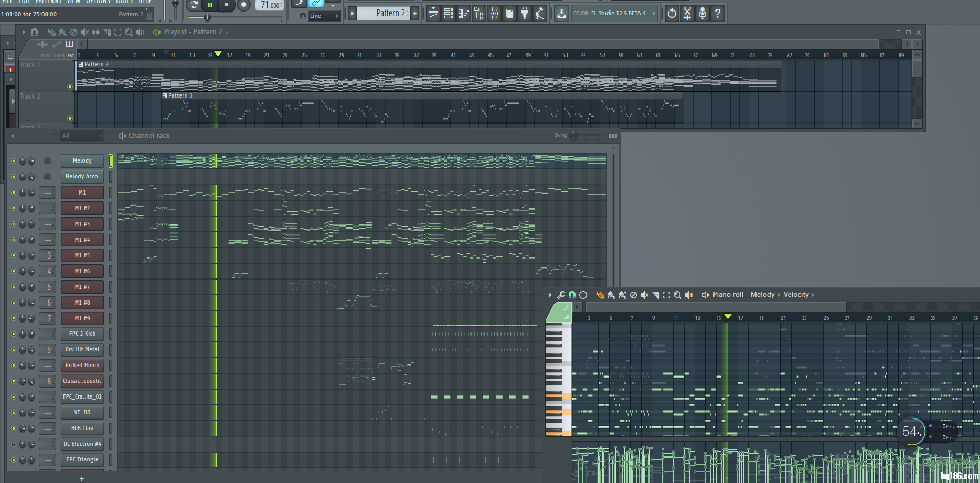The image size is (980, 483).
Task: Click the undo history circular arrow icon
Action: click(672, 14)
